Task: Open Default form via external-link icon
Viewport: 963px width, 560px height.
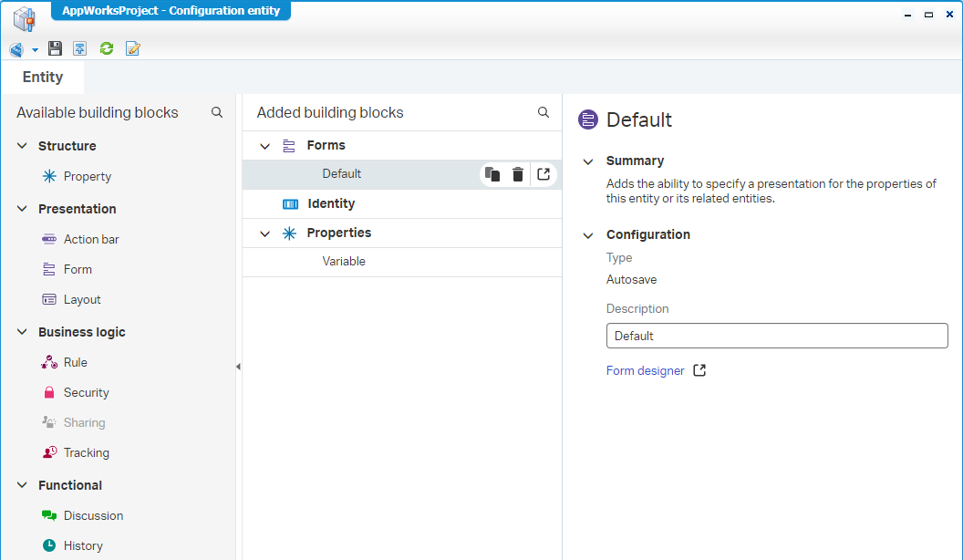Action: [x=544, y=174]
